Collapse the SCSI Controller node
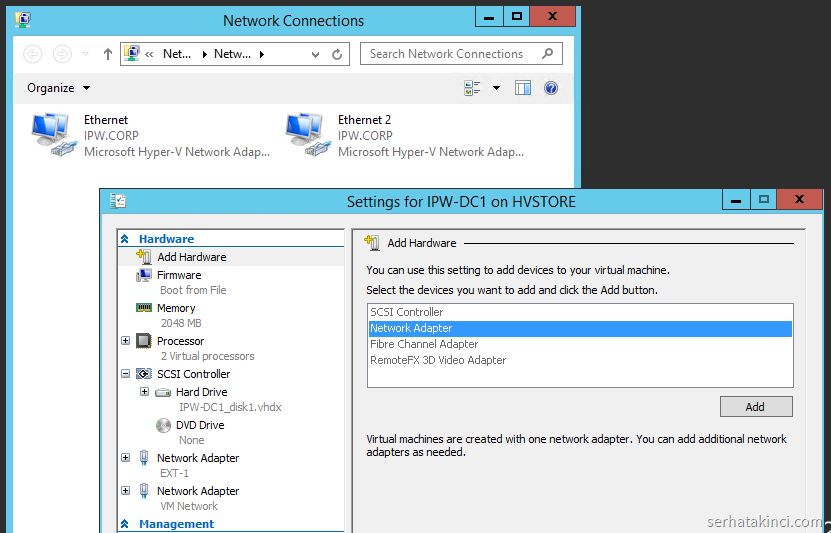Screen dimensions: 831x533 point(126,374)
